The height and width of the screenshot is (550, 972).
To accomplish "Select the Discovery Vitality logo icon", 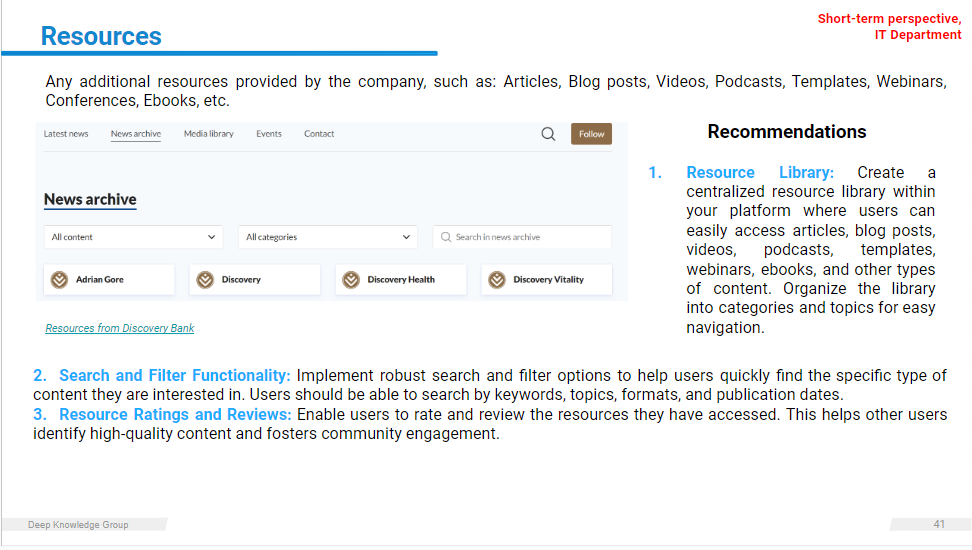I will click(497, 280).
